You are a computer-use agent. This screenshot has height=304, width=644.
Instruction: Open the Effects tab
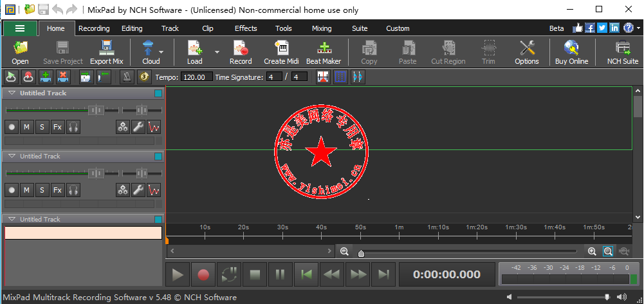[246, 28]
